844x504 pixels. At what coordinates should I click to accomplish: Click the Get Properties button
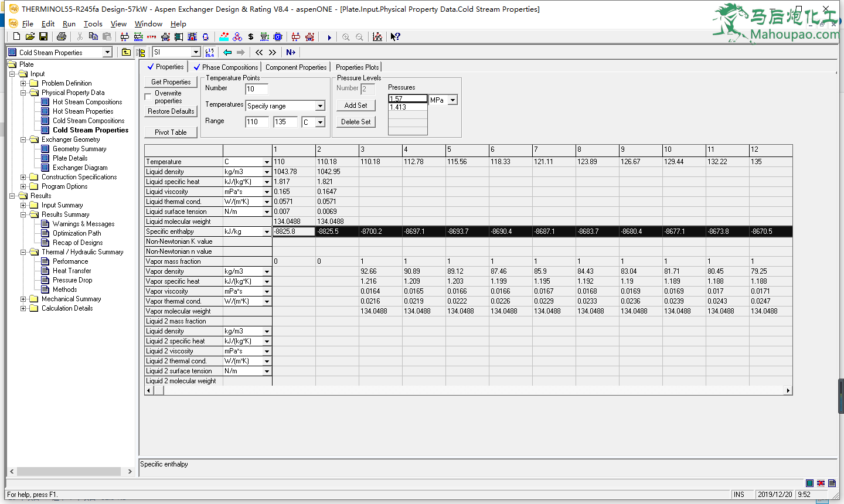[171, 82]
